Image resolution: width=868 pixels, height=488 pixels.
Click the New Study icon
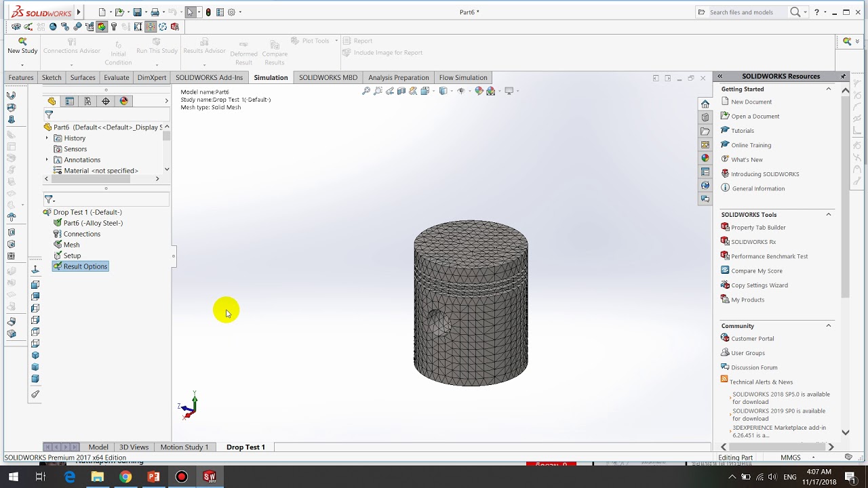pyautogui.click(x=22, y=41)
